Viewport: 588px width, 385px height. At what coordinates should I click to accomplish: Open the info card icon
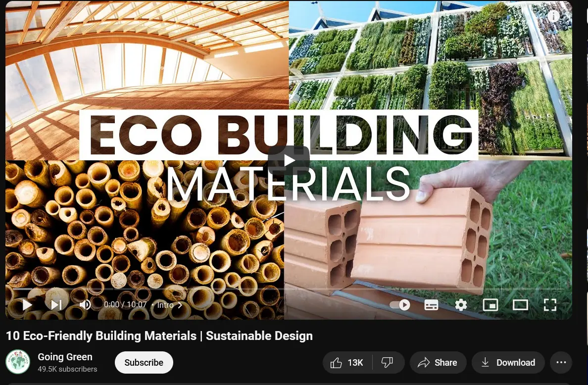click(x=553, y=16)
